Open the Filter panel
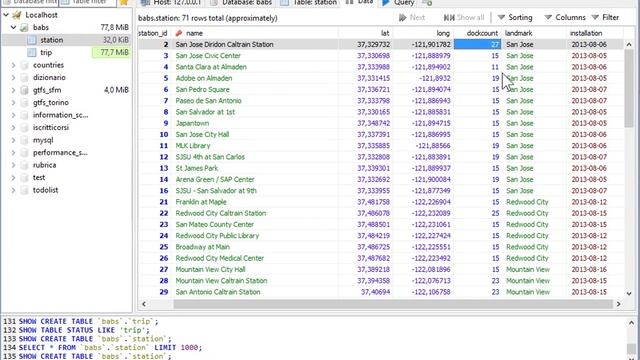The image size is (640, 360). pyautogui.click(x=605, y=18)
